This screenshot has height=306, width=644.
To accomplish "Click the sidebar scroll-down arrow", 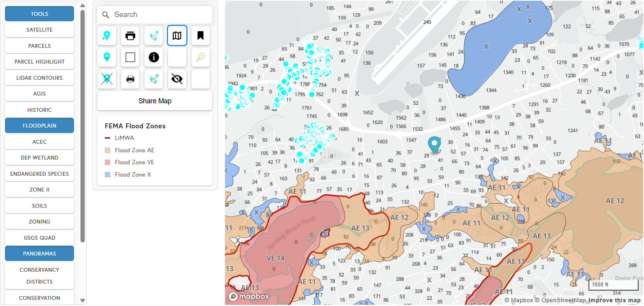I will 82,300.
